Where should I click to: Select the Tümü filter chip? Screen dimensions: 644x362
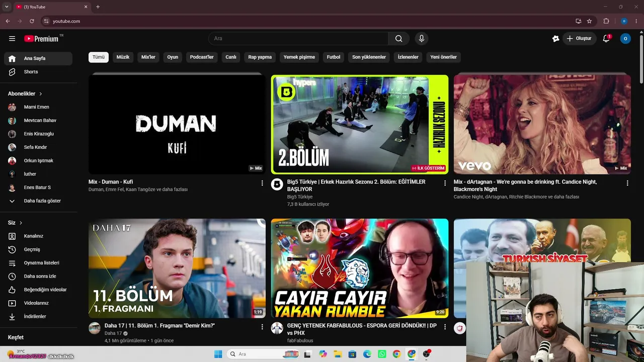click(99, 57)
